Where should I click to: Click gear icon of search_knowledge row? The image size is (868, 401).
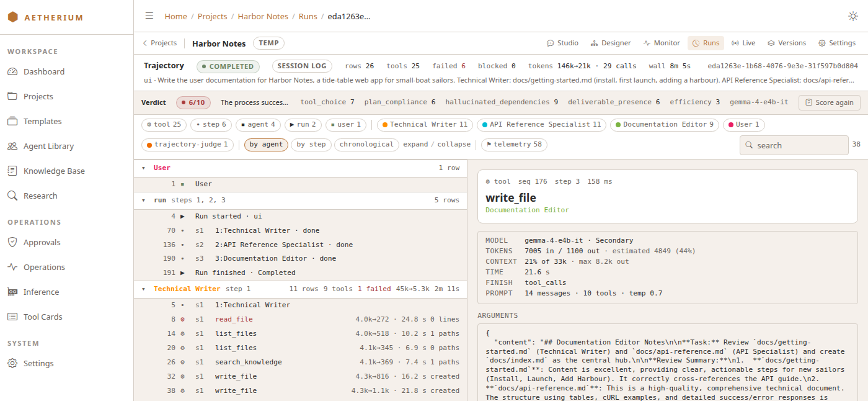tap(182, 363)
